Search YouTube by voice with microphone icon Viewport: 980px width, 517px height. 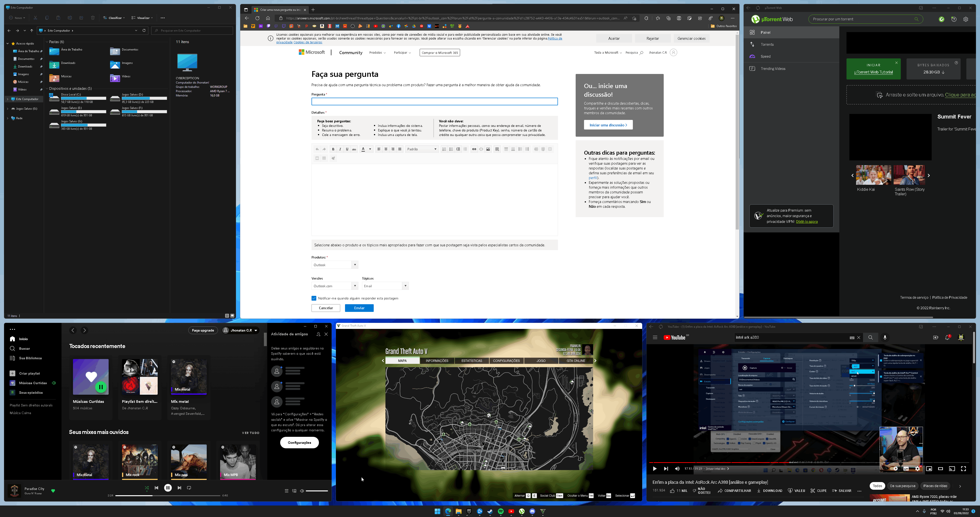885,337
